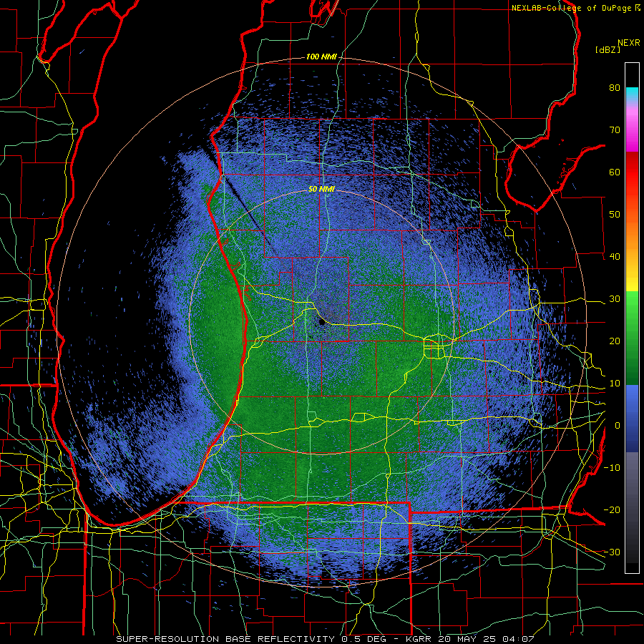Viewport: 644px width, 644px height.
Task: Click the 40 value on the dBZ scale
Action: pyautogui.click(x=615, y=257)
